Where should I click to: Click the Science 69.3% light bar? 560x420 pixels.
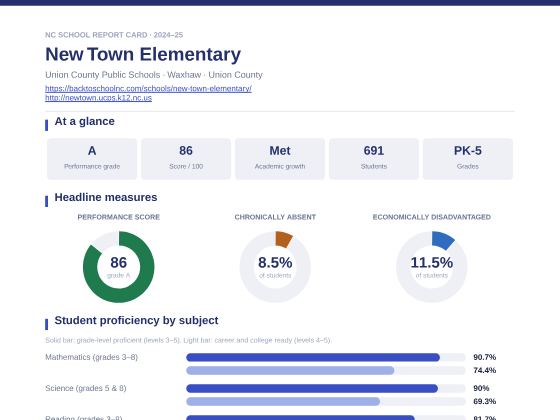tap(283, 401)
